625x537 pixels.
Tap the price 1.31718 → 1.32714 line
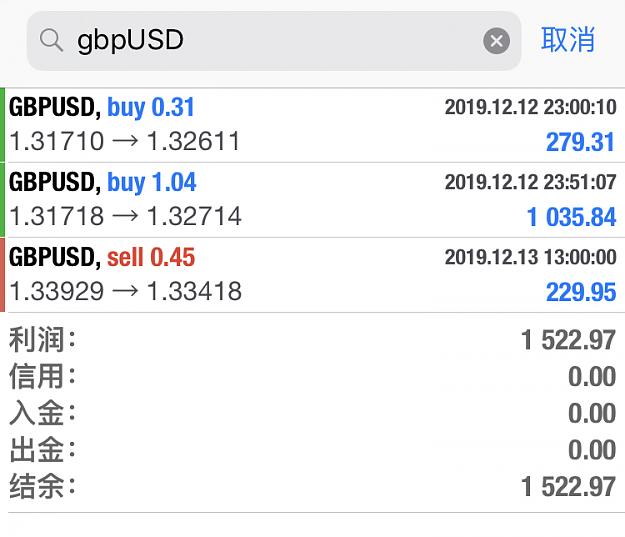coord(125,216)
